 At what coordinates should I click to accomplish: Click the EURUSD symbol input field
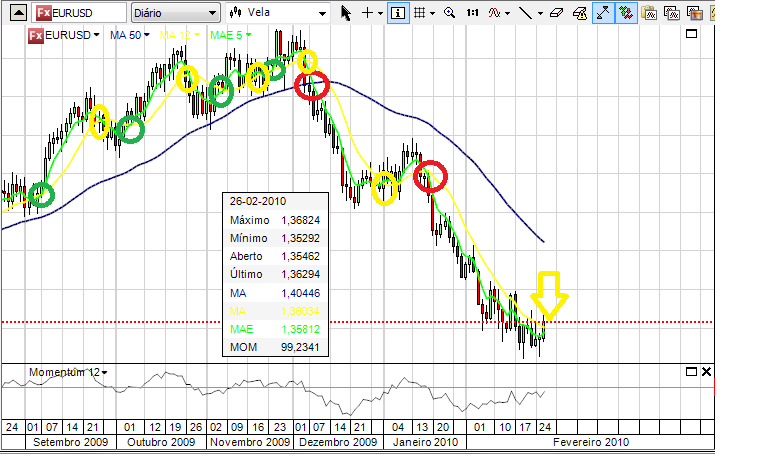(79, 13)
